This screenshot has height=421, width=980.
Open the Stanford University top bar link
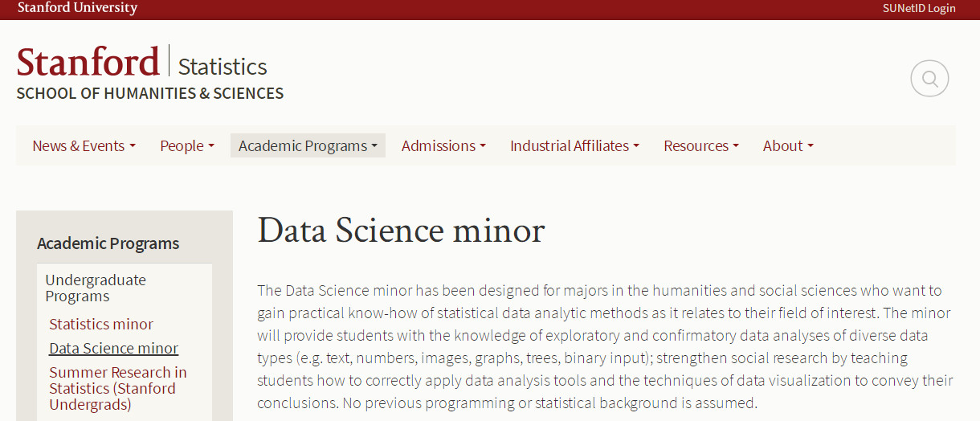pos(77,8)
